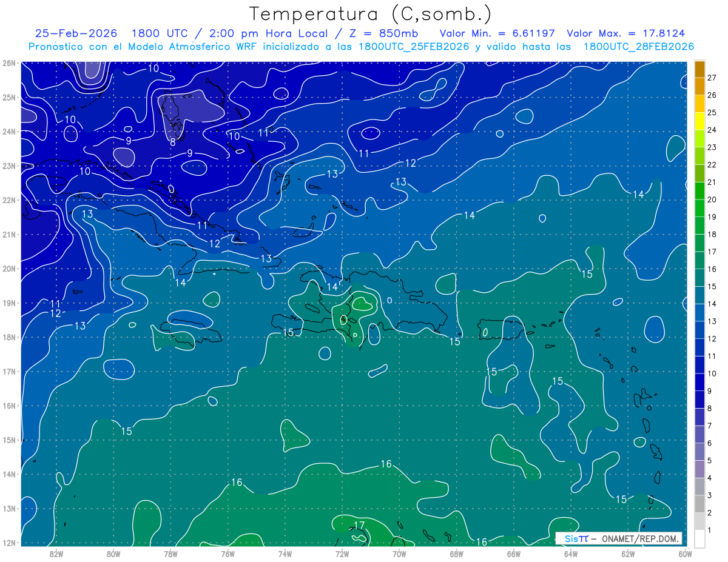Click the '21N' latitude axis label
The height and width of the screenshot is (562, 728).
tap(8, 234)
